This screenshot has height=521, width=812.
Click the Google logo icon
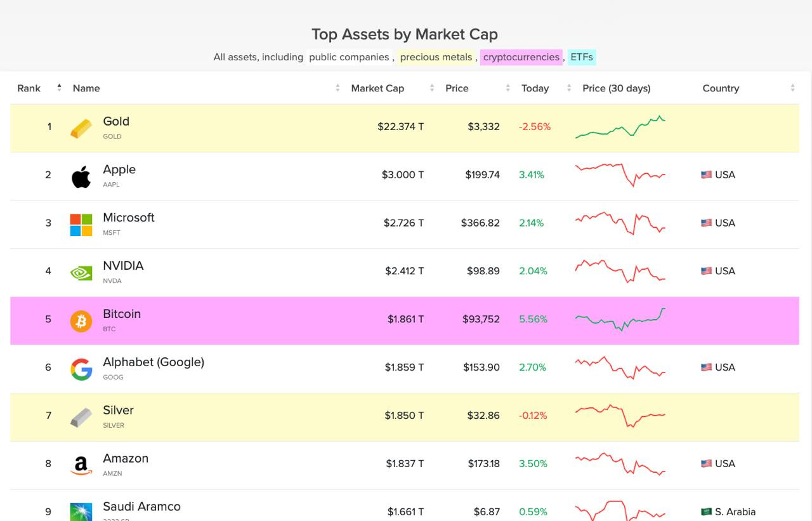tap(81, 369)
